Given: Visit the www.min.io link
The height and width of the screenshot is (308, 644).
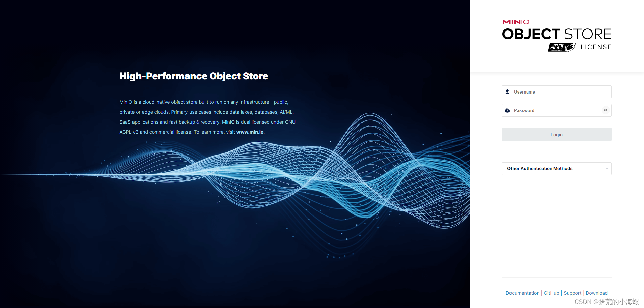Looking at the screenshot, I should point(250,132).
